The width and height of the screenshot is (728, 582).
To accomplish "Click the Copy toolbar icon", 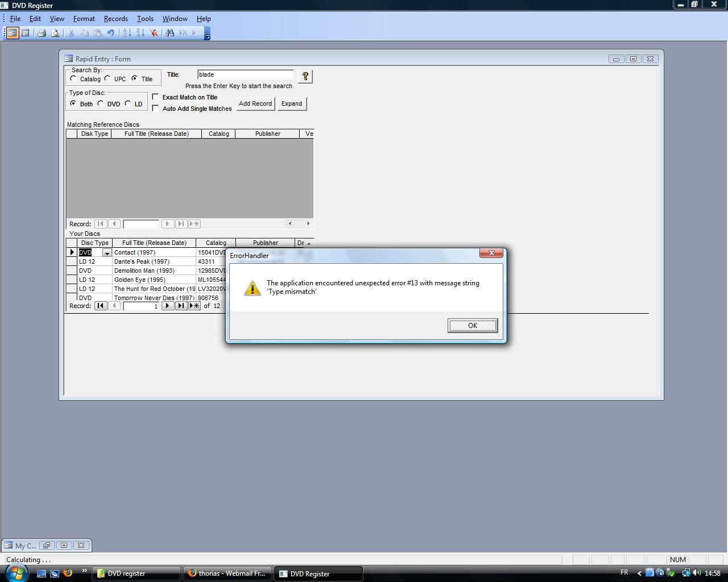I will 84,33.
